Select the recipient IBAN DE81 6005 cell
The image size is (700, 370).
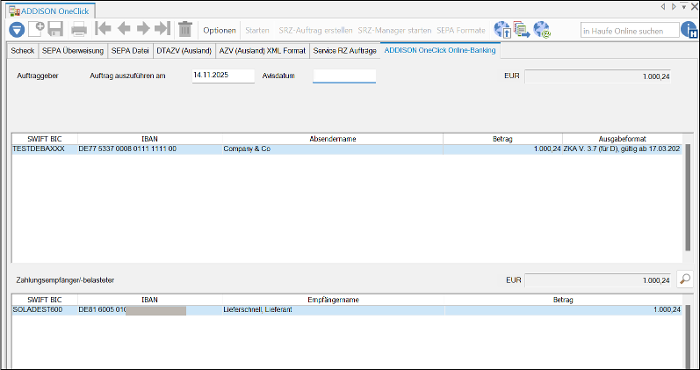[150, 310]
